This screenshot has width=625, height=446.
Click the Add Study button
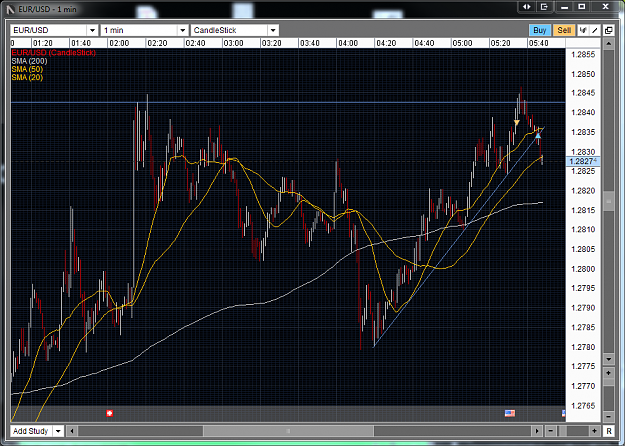click(x=31, y=431)
